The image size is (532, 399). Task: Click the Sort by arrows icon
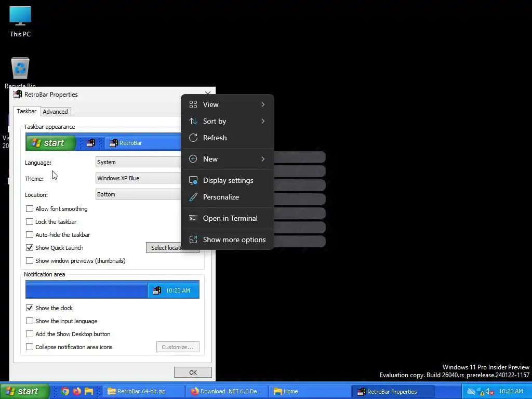pos(193,121)
